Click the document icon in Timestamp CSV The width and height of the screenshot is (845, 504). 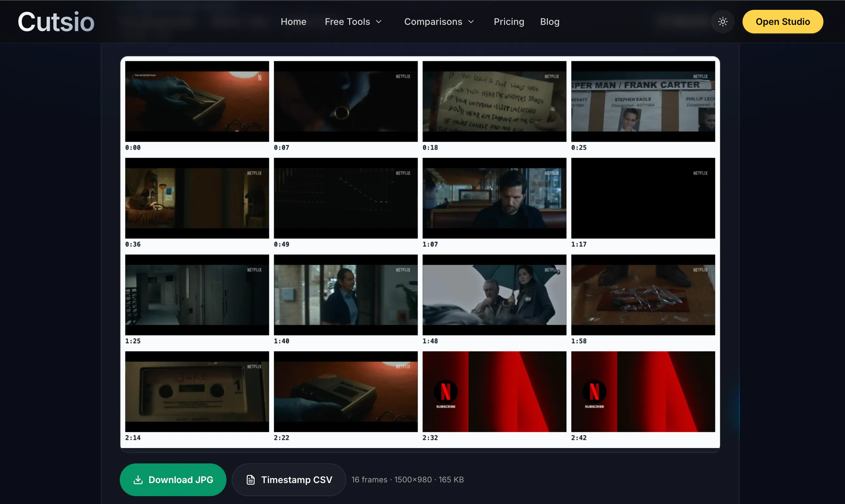pyautogui.click(x=251, y=479)
